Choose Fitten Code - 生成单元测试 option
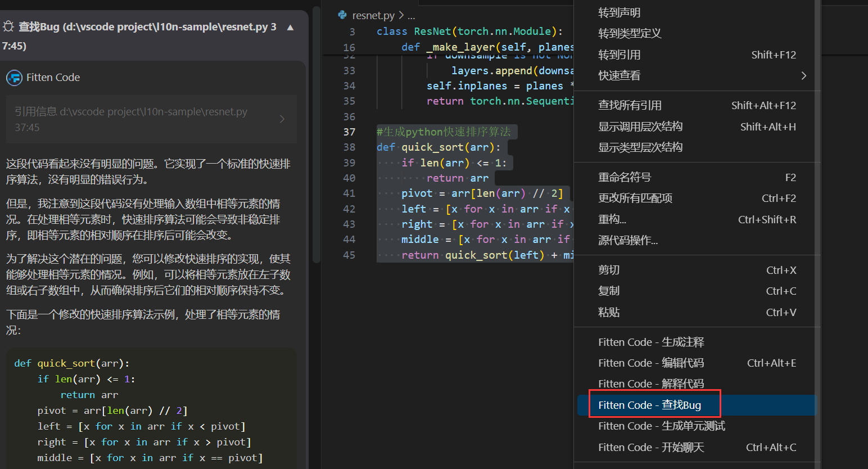 662,426
